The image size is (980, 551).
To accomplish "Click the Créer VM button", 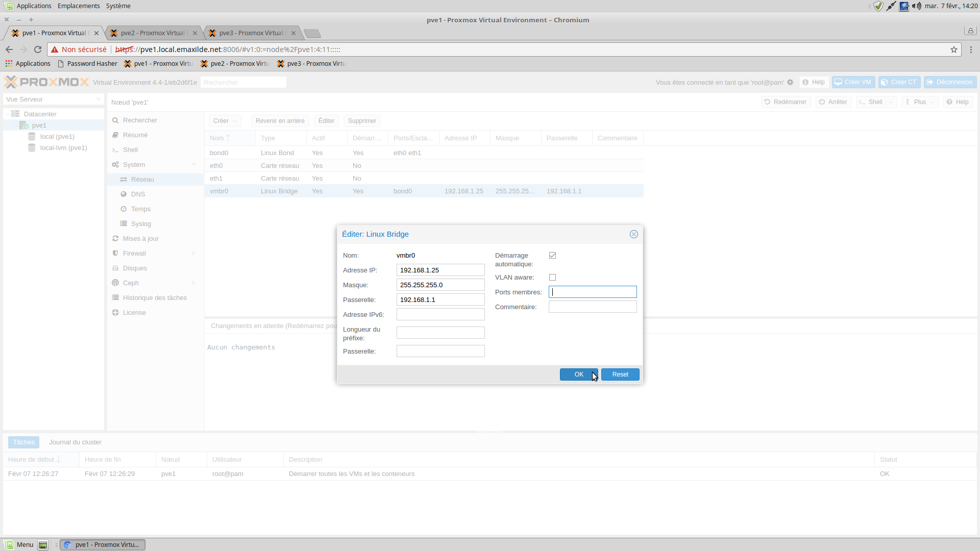I will click(853, 82).
